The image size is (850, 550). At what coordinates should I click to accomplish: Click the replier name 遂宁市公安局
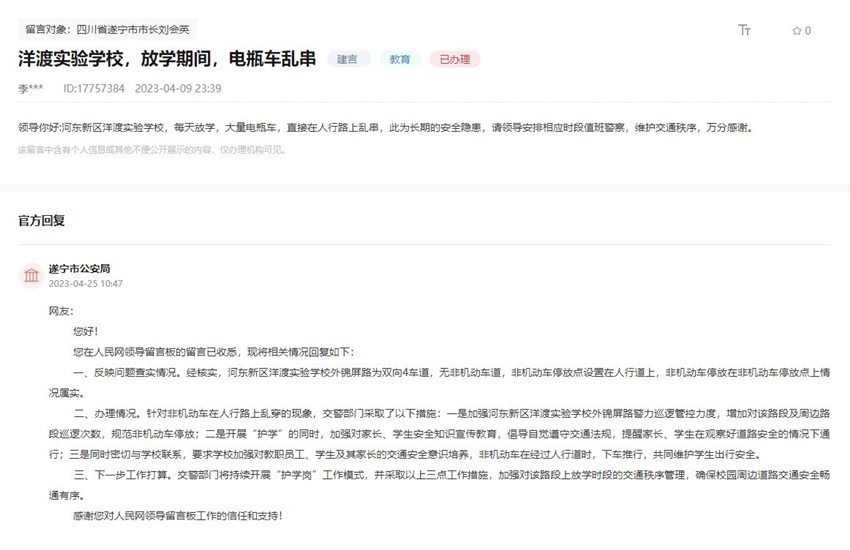(79, 268)
